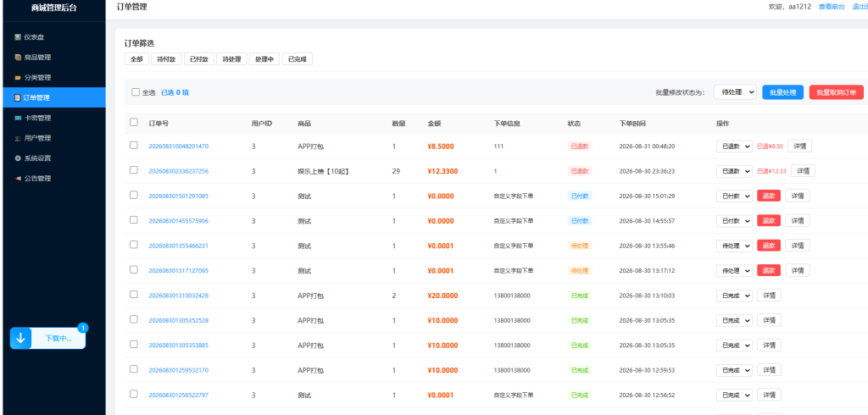
Task: Click the 商城管理后台 title in sidebar
Action: click(54, 7)
